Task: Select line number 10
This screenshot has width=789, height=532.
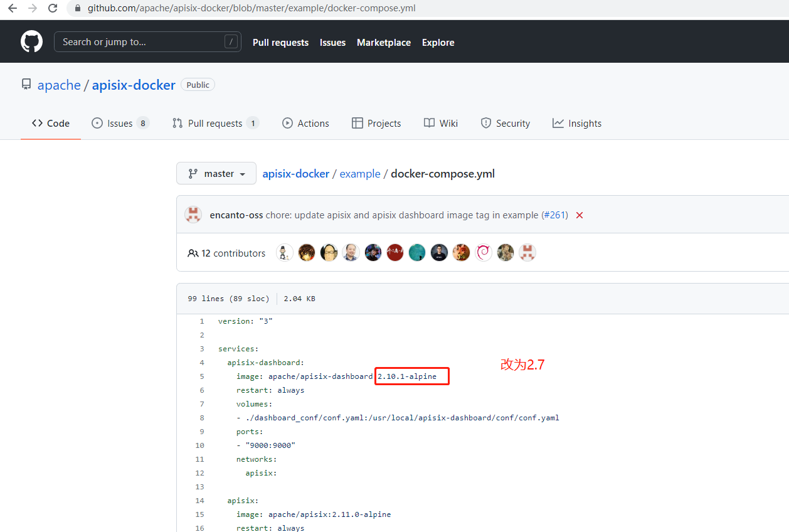Action: click(200, 445)
